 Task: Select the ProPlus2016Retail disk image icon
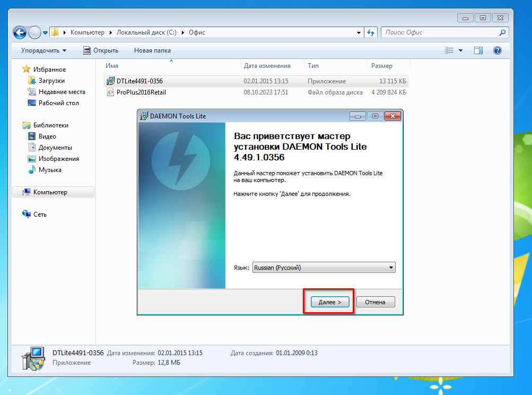110,92
